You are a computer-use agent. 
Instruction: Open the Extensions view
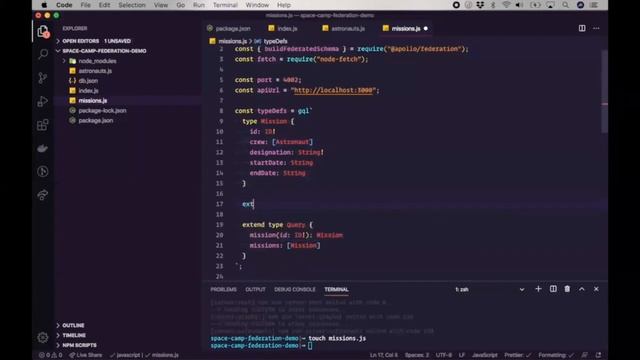pyautogui.click(x=43, y=125)
